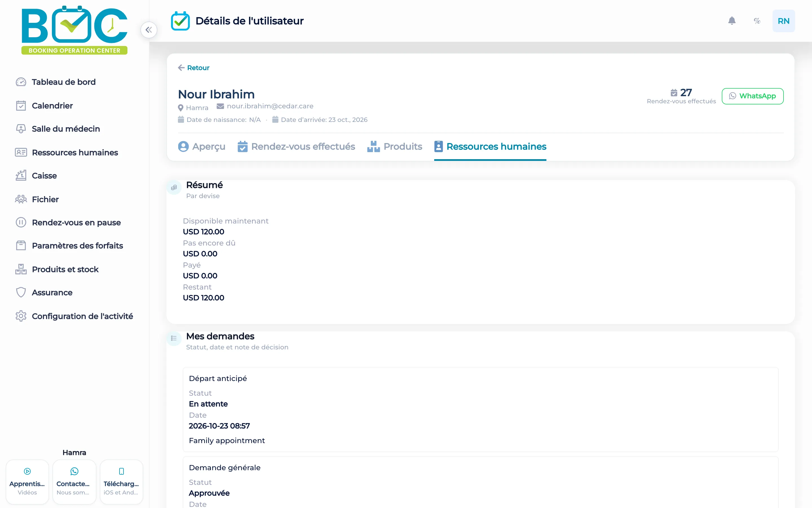
Task: Switch to Rendez-vous effectués tab
Action: tap(296, 146)
